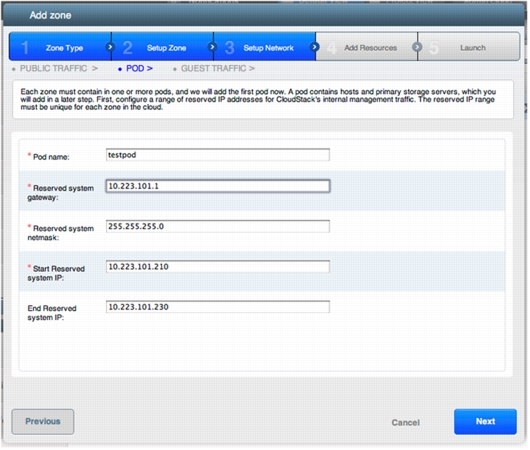Click the arrow icon after Zone Type step
Screen dimensions: 530x450
110,47
